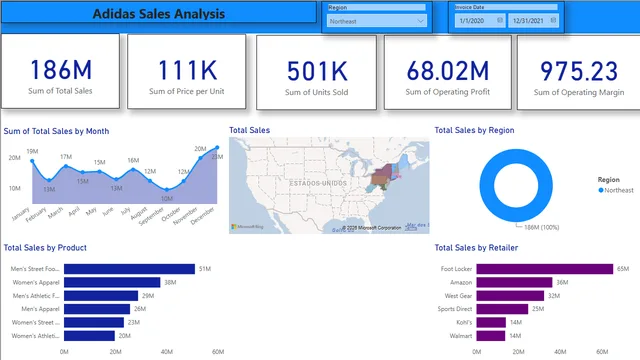Click the Men's Athletic Footwear 29M bar
Viewport: 640px width, 360px height.
(101, 296)
